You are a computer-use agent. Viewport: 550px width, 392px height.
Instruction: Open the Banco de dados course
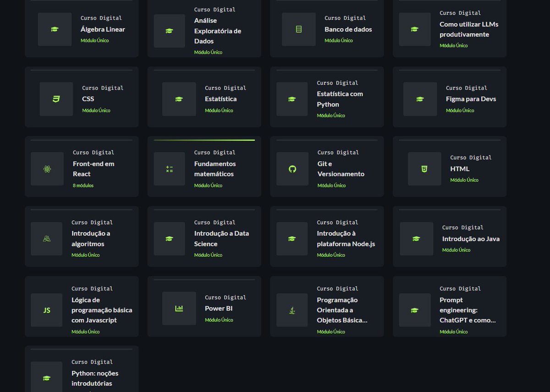click(348, 29)
